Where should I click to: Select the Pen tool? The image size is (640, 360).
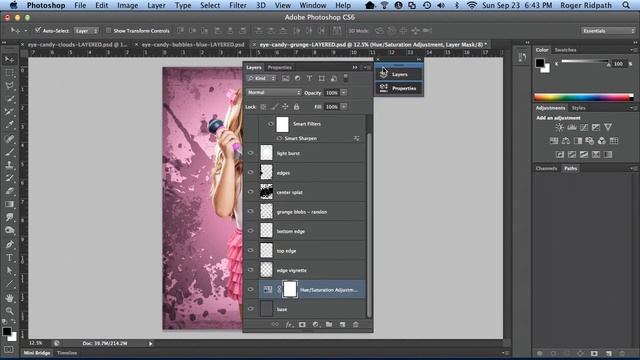point(9,244)
